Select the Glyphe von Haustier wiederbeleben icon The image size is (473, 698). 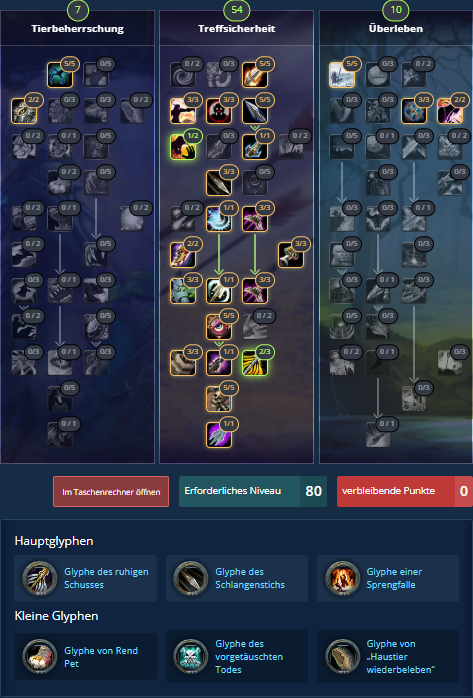coord(342,657)
